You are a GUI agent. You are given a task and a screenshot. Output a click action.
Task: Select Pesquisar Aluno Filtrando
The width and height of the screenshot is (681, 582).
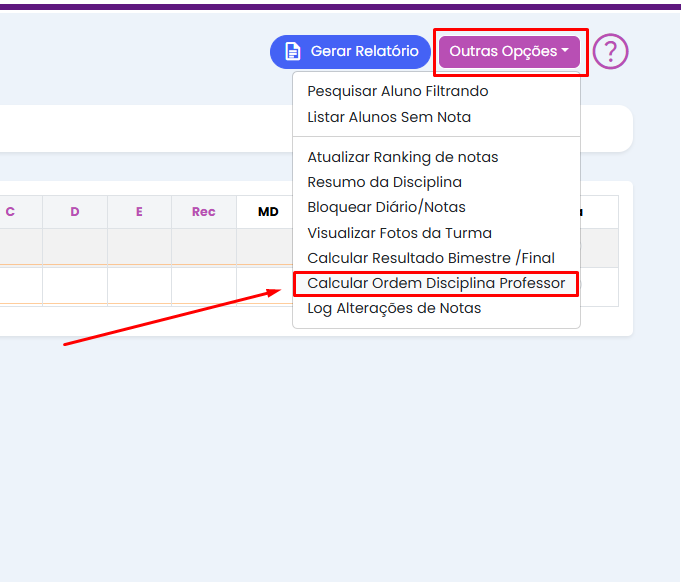(x=397, y=91)
